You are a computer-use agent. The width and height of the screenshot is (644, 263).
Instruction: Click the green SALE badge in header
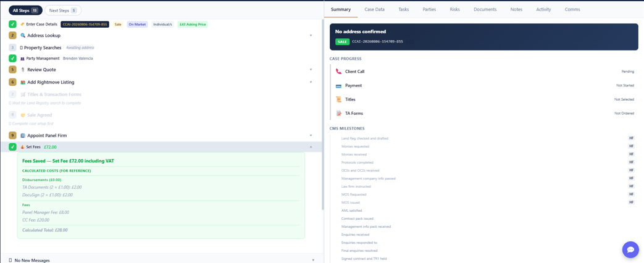click(342, 42)
